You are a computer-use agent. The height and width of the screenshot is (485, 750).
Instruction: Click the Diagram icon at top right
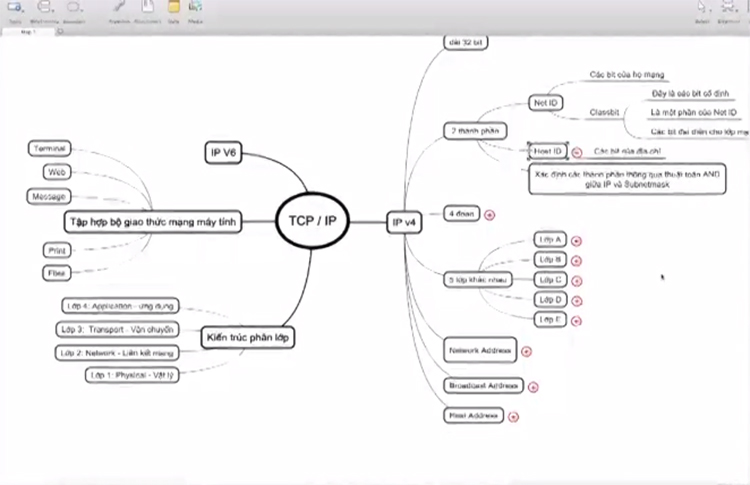click(x=728, y=8)
